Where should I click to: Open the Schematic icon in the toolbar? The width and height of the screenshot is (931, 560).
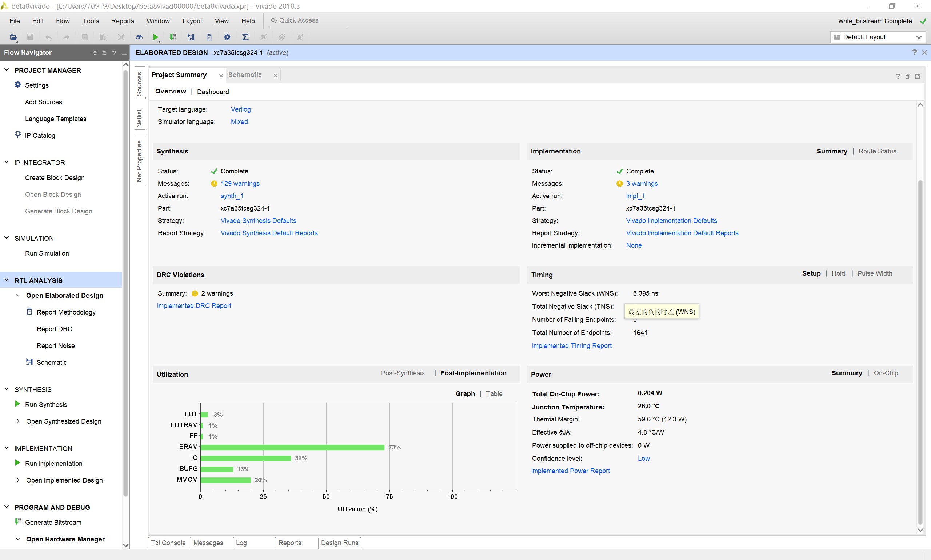coord(191,37)
